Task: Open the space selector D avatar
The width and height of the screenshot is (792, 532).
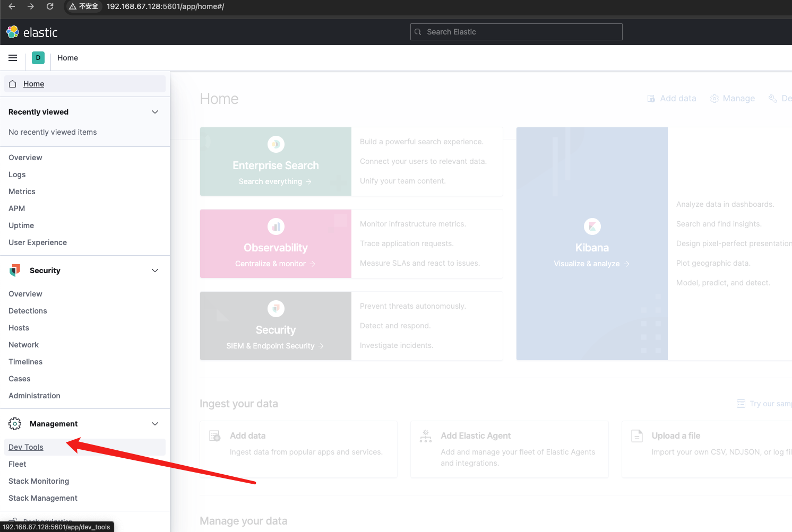Action: (x=38, y=58)
